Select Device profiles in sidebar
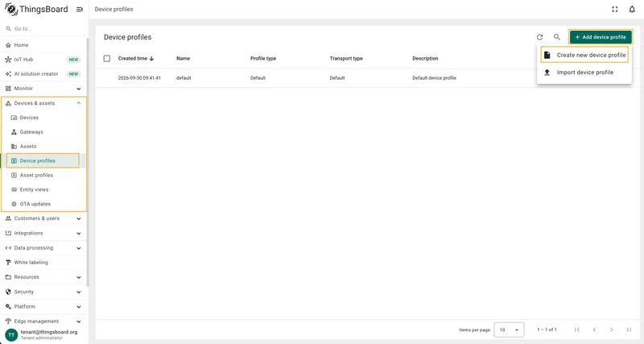 (43, 160)
